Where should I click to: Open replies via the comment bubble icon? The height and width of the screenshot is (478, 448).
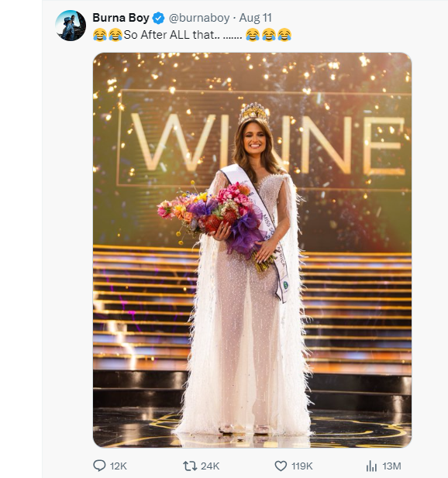(x=99, y=466)
